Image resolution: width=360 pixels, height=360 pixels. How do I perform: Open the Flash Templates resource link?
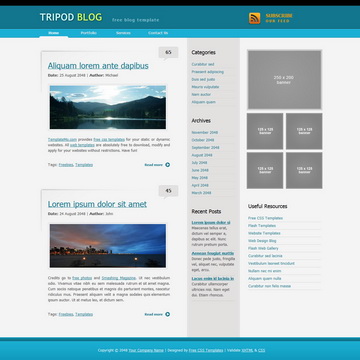[262, 226]
